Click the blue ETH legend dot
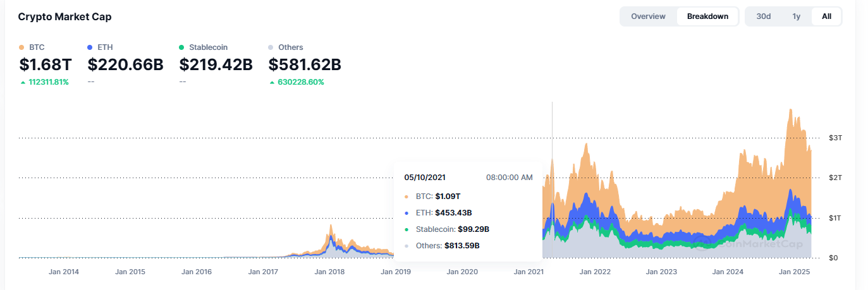Image resolution: width=868 pixels, height=290 pixels. (x=90, y=47)
